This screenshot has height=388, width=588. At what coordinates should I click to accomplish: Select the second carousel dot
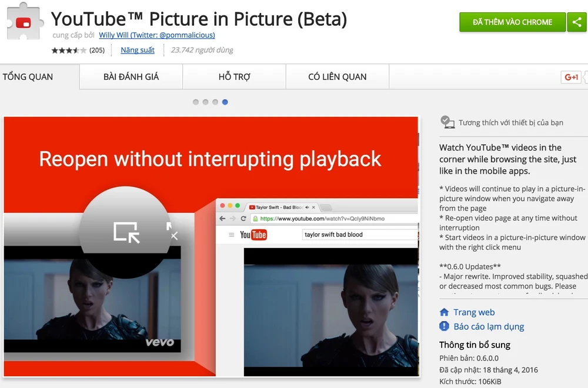click(205, 102)
